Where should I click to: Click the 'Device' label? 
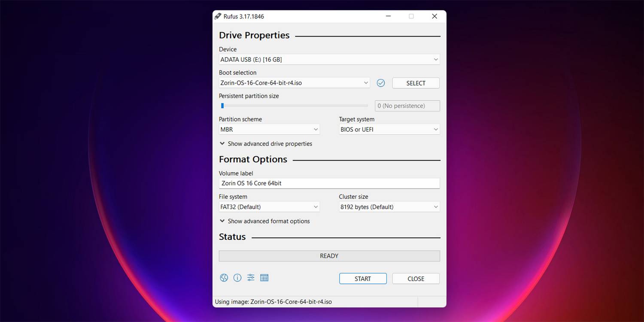click(228, 49)
